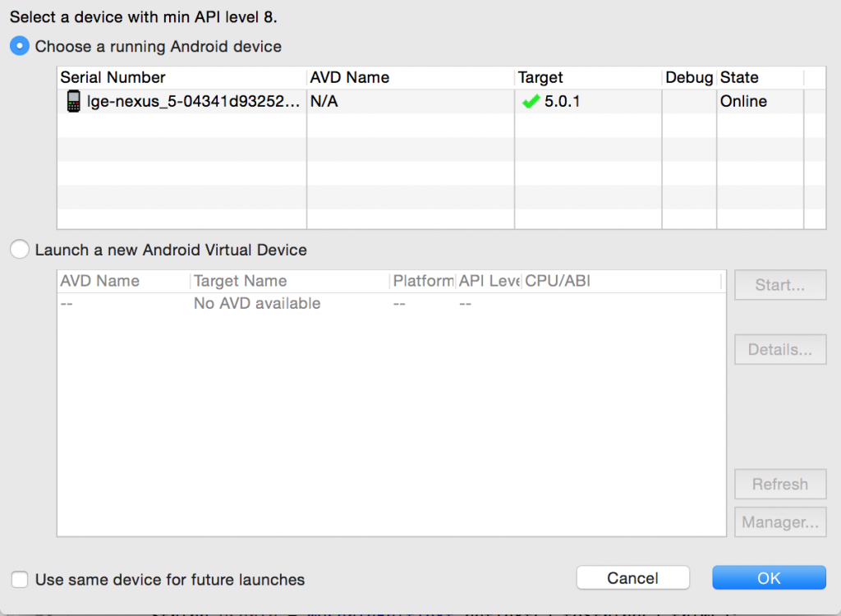841x616 pixels.
Task: Open the AVD Manager... button
Action: pos(779,522)
